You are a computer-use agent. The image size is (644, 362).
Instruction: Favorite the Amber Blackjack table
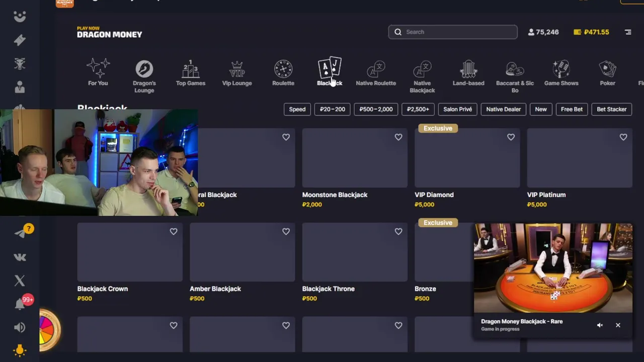tap(286, 231)
